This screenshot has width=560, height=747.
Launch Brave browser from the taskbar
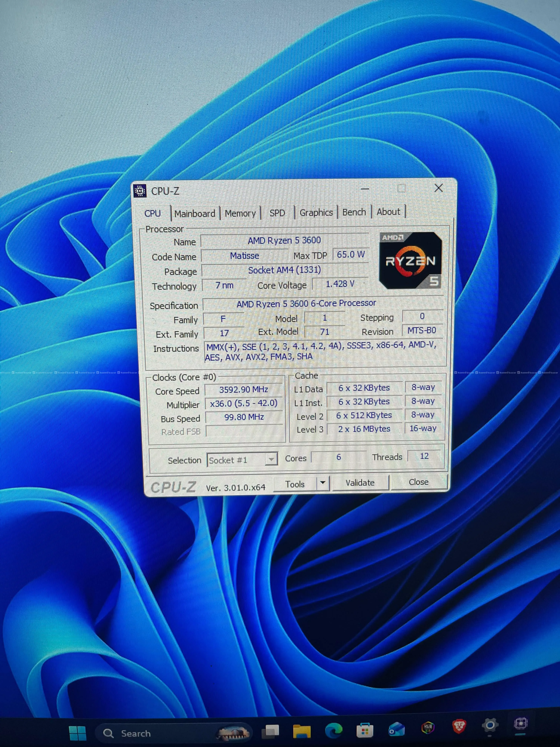pyautogui.click(x=459, y=726)
